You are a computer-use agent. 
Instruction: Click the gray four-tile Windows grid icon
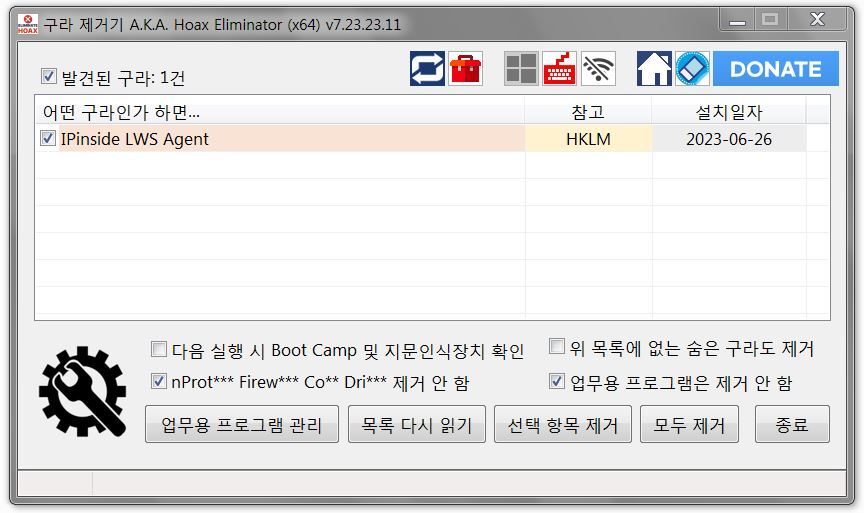(x=521, y=69)
